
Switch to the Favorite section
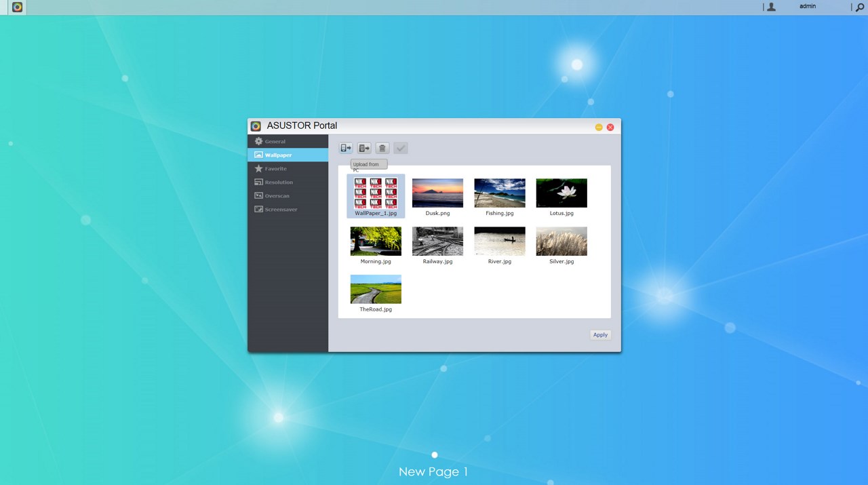coord(288,168)
